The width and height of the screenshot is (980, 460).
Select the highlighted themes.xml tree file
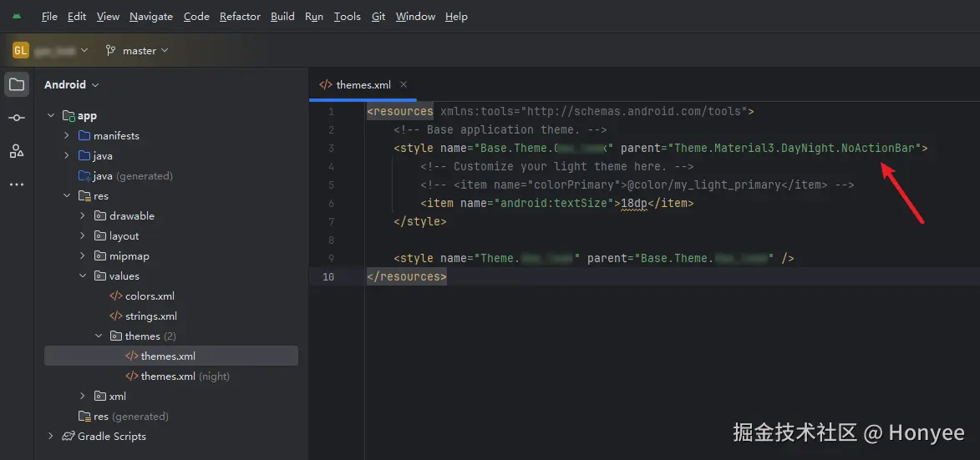coord(170,356)
